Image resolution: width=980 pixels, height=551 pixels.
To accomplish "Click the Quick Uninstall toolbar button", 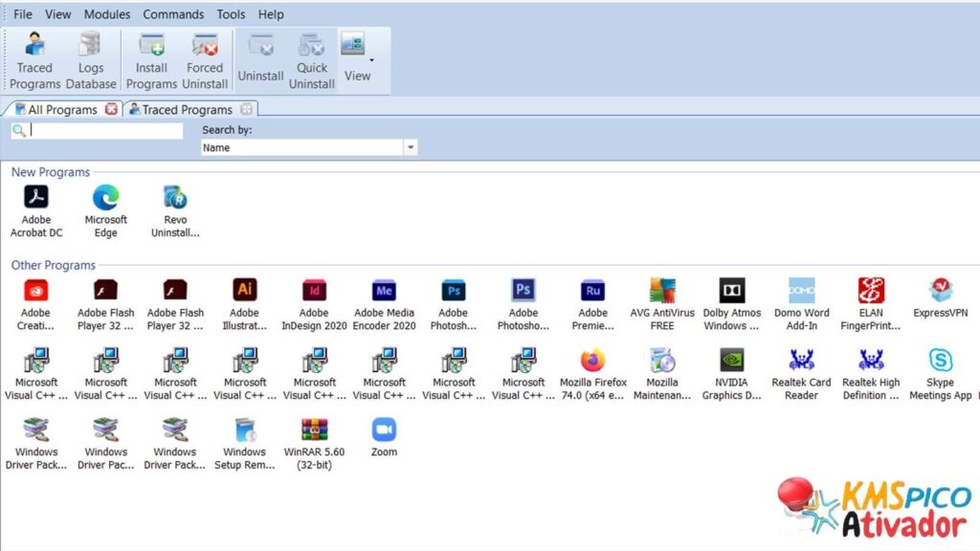I will pos(311,60).
